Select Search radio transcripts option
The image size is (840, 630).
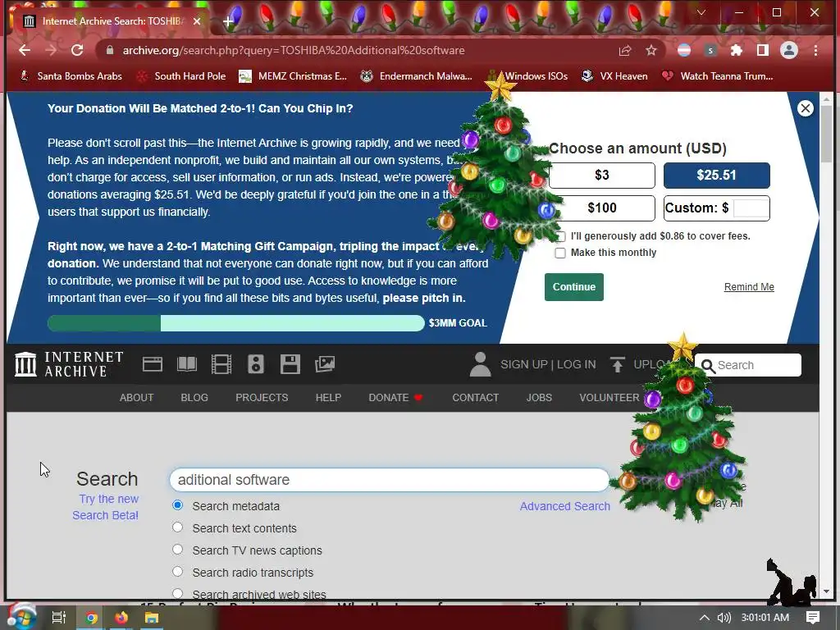coord(177,572)
